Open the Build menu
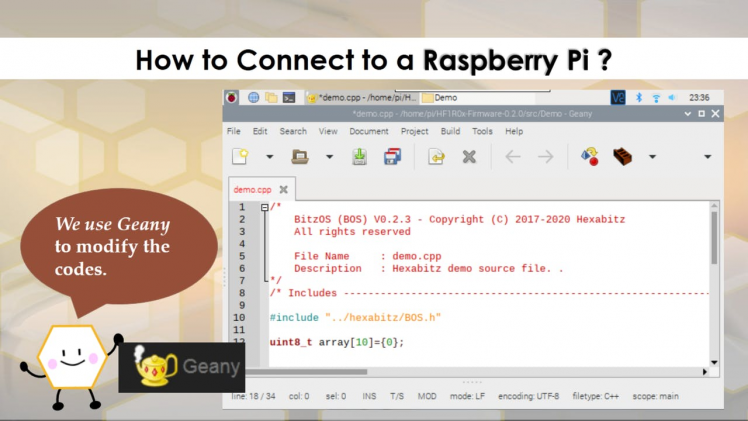Image resolution: width=748 pixels, height=421 pixels. [x=450, y=131]
